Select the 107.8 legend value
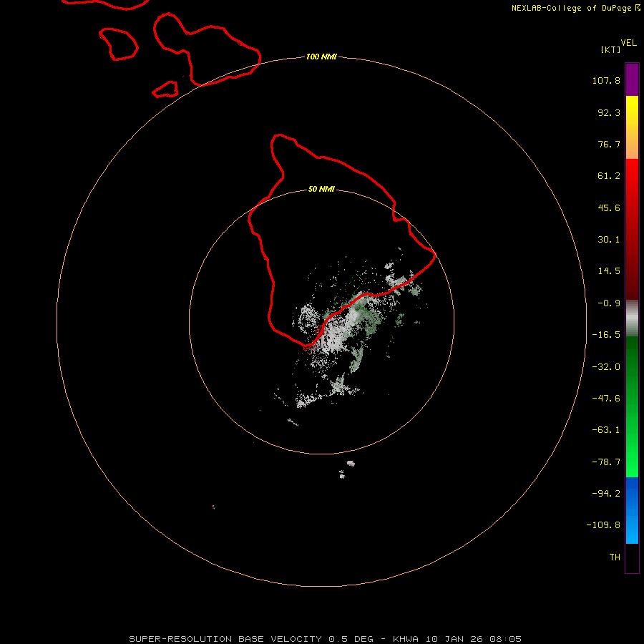The image size is (644, 644). pos(606,80)
